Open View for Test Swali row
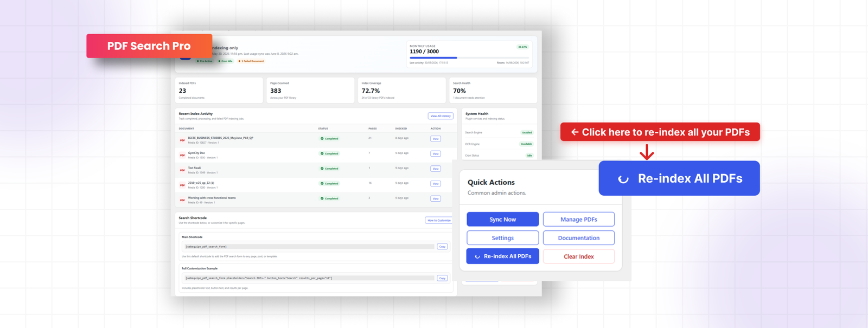 click(436, 169)
